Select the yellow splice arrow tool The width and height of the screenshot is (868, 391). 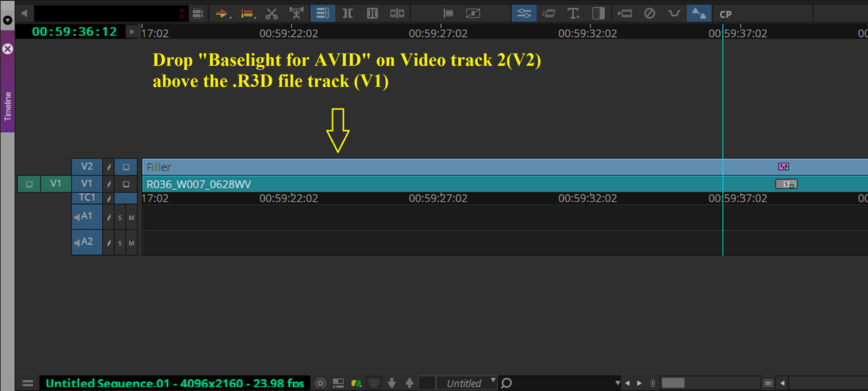(x=222, y=13)
